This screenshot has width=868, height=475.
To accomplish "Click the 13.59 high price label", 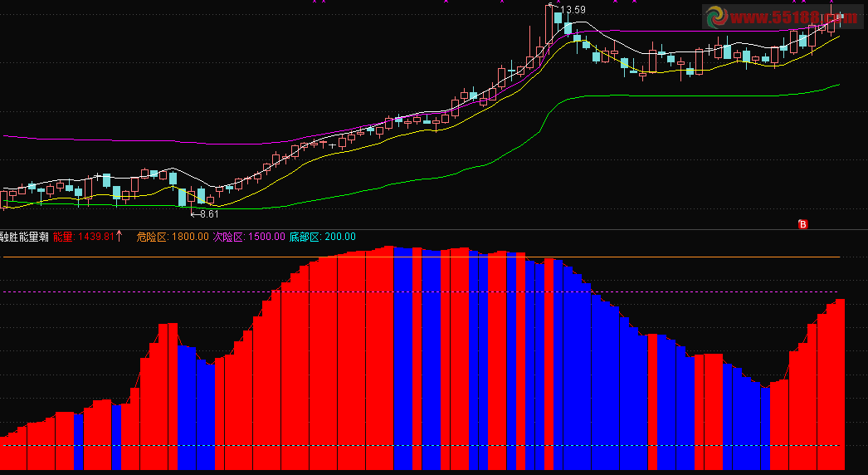I will [573, 9].
